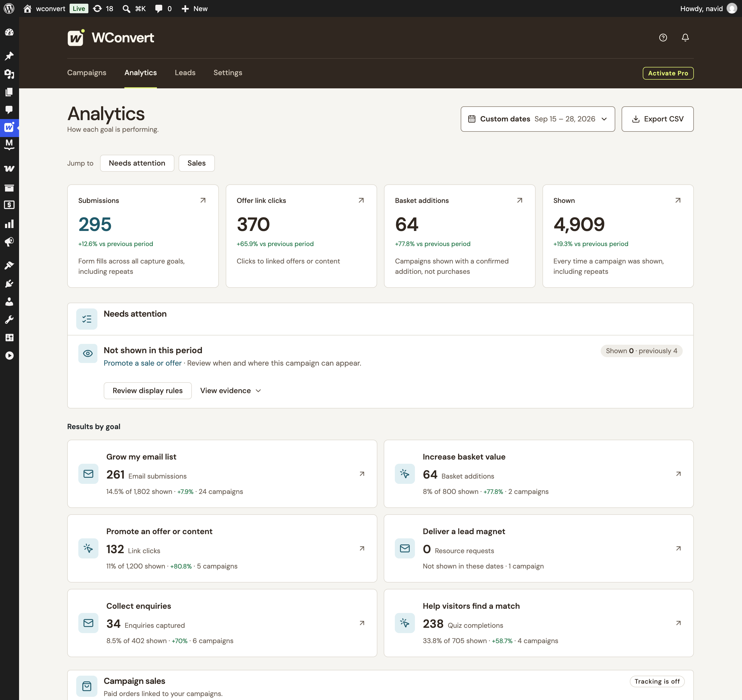Open Users icon in admin sidebar
Viewport: 742px width, 700px height.
pyautogui.click(x=9, y=302)
